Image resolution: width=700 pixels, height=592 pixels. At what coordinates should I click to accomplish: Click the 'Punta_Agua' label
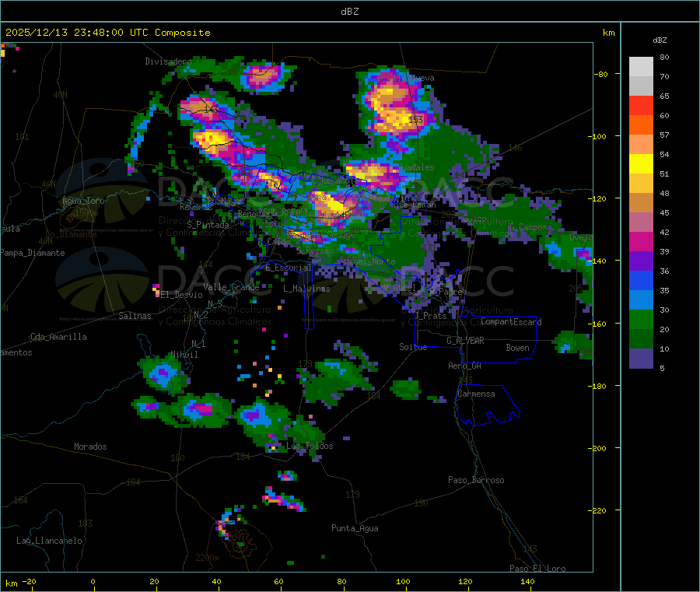click(x=355, y=528)
